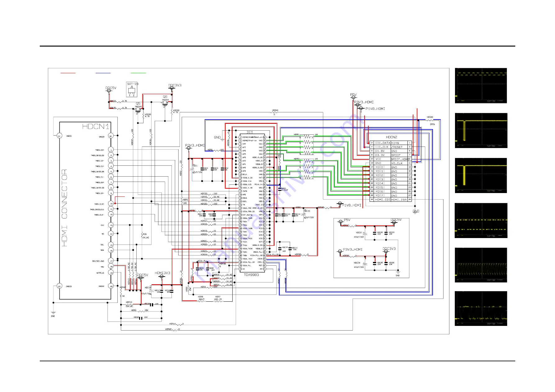This screenshot has width=555, height=392.
Task: Click the Q6 transistor symbol
Action: pyautogui.click(x=165, y=104)
